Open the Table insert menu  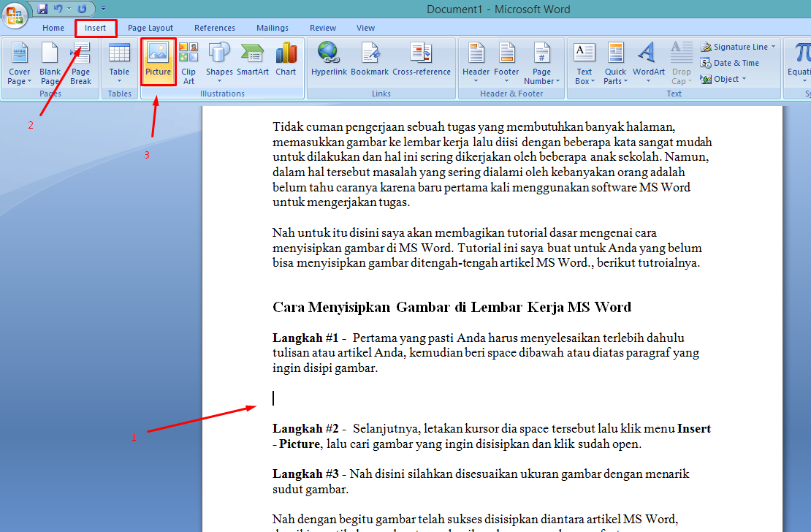120,63
